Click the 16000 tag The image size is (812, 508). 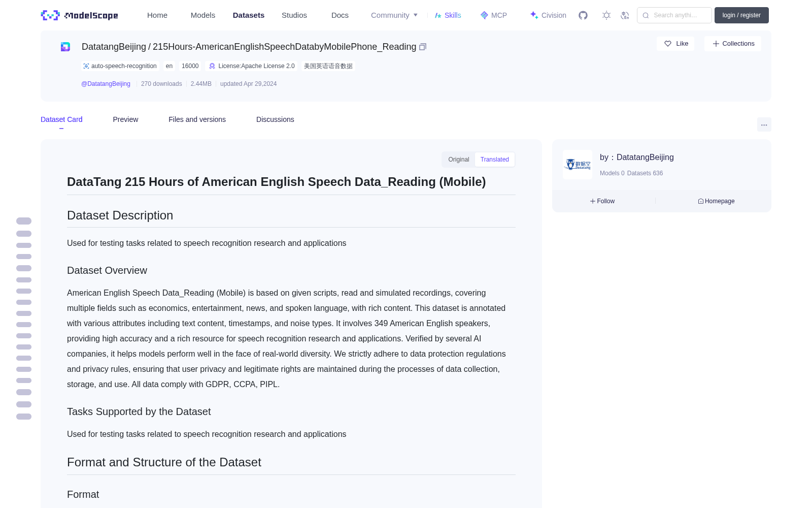pyautogui.click(x=190, y=66)
